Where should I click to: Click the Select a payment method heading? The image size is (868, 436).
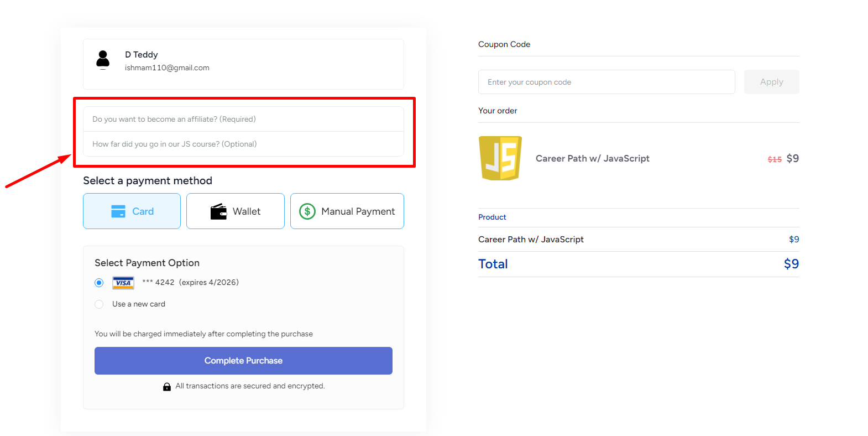point(148,180)
